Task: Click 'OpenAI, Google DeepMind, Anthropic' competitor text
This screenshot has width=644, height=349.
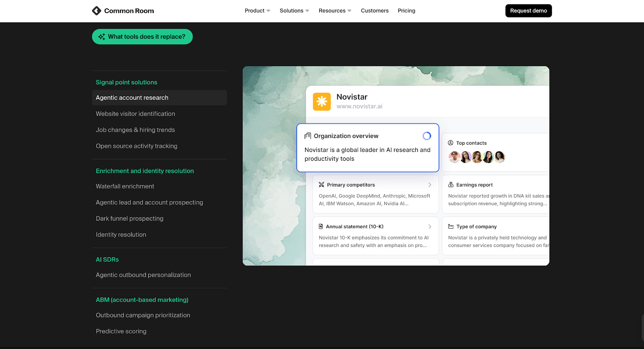Action: (x=375, y=200)
